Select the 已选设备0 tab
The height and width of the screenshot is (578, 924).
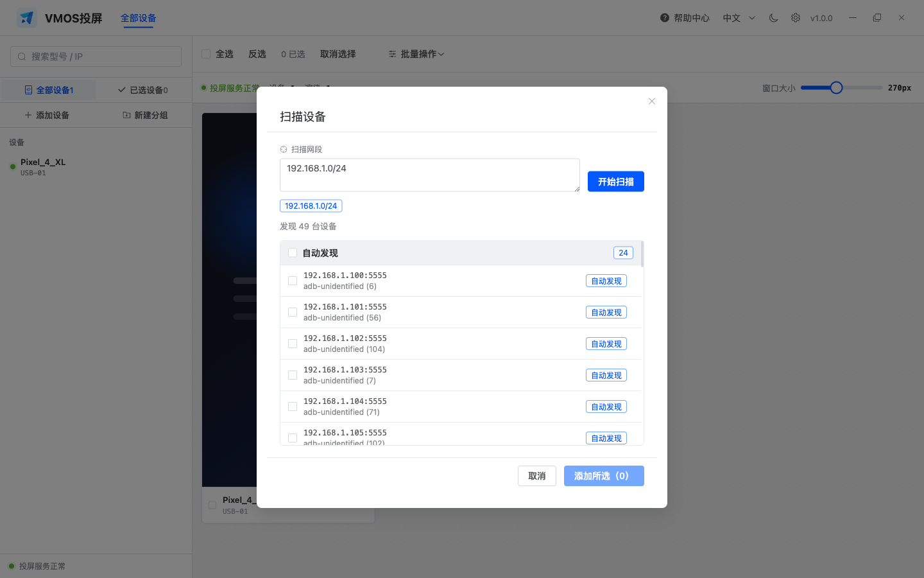(143, 90)
